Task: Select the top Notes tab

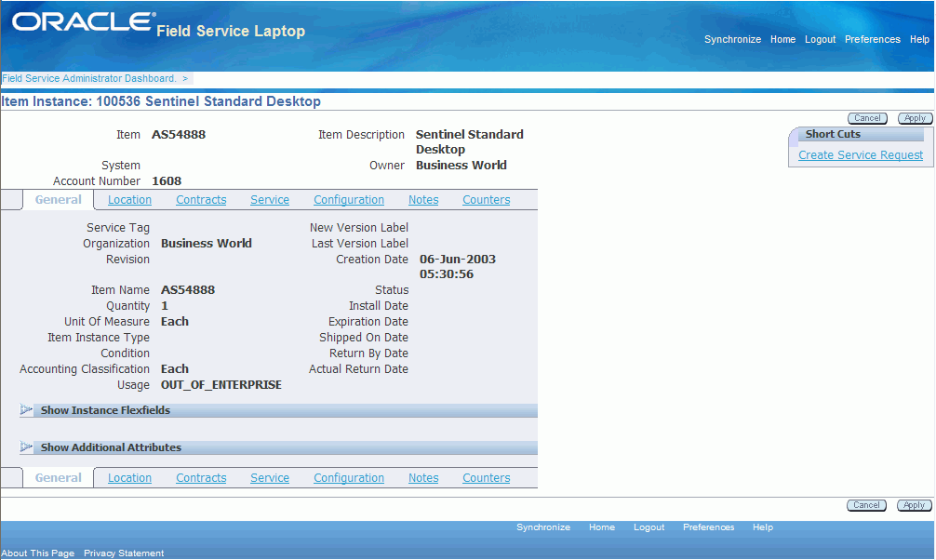Action: [x=423, y=200]
